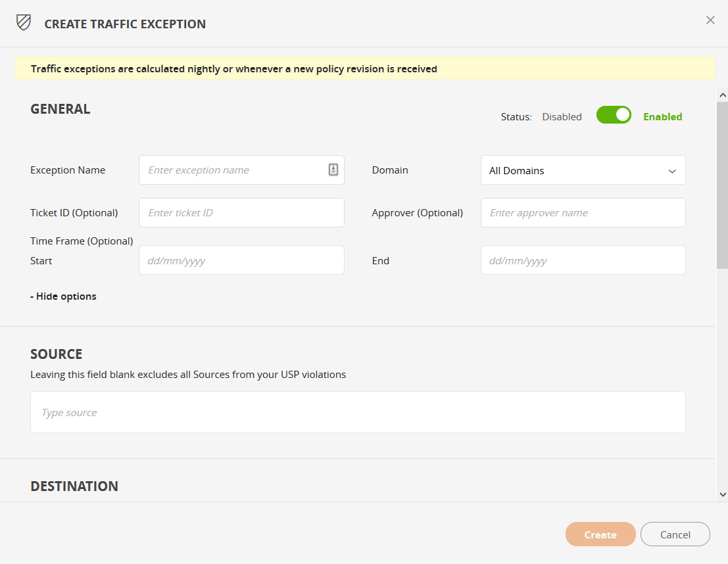
Task: Focus the Ticket ID input box
Action: [x=241, y=213]
